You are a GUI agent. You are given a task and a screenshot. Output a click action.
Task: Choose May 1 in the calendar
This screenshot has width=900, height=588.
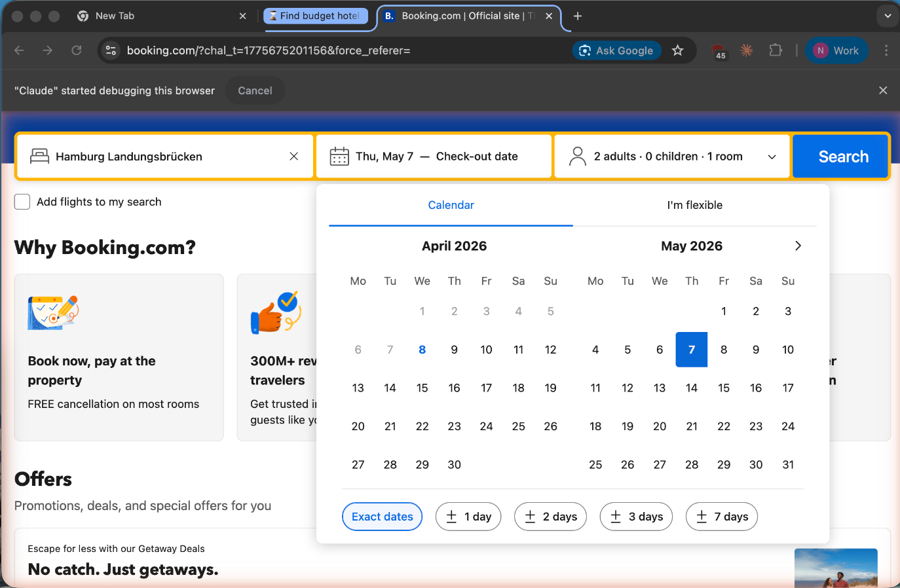(724, 311)
